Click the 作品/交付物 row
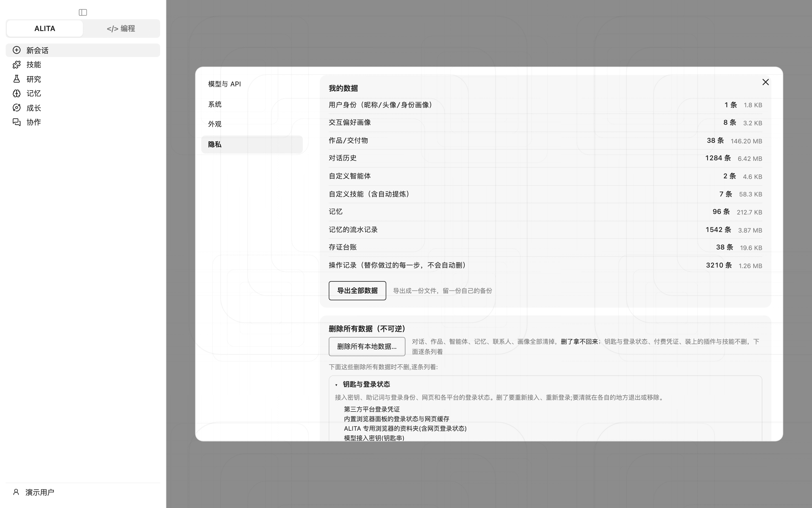 [x=545, y=141]
